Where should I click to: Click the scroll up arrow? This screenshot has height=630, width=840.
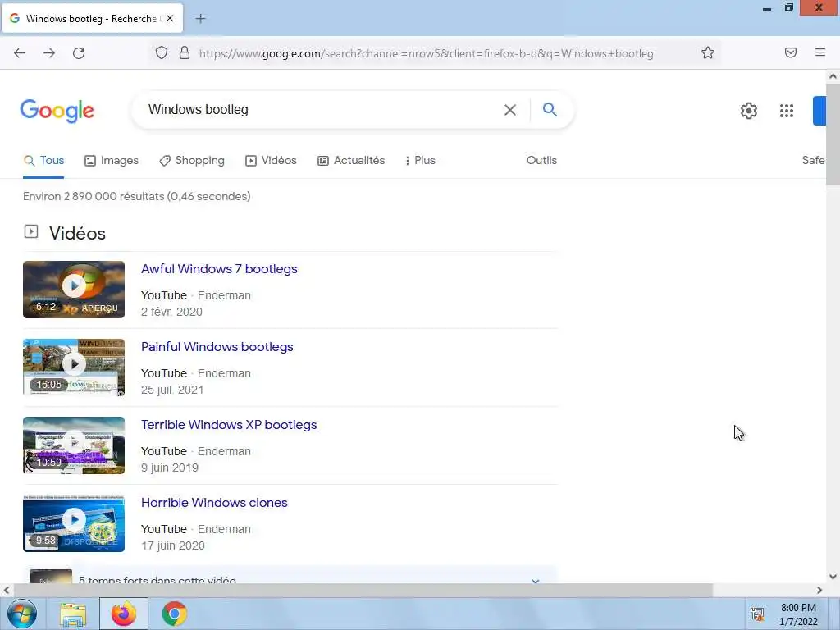833,76
